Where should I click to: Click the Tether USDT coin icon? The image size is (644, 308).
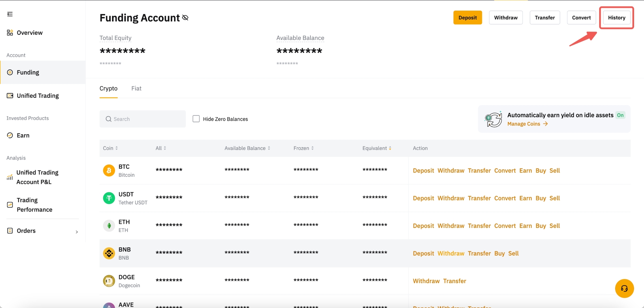point(109,198)
